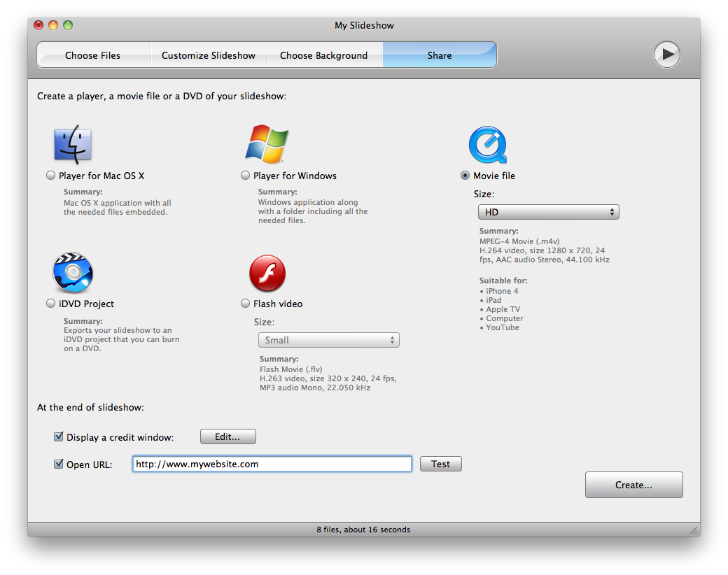Screen dimensions: 728x575
Task: Pick the iDVD Project radio button
Action: tap(51, 304)
